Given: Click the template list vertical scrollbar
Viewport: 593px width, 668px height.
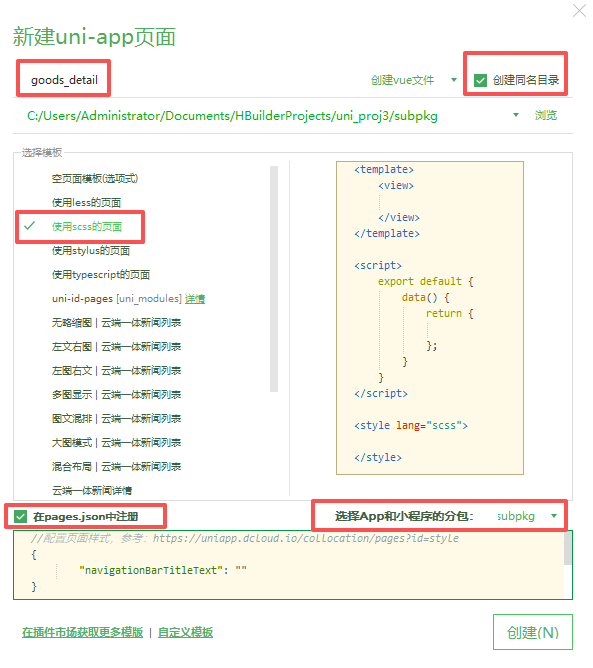Looking at the screenshot, I should tap(274, 279).
